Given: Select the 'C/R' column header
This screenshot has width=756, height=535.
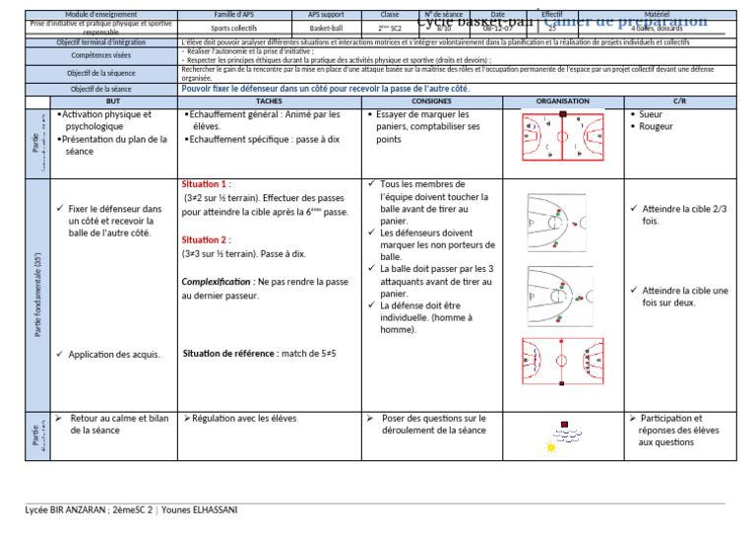Looking at the screenshot, I should (680, 101).
